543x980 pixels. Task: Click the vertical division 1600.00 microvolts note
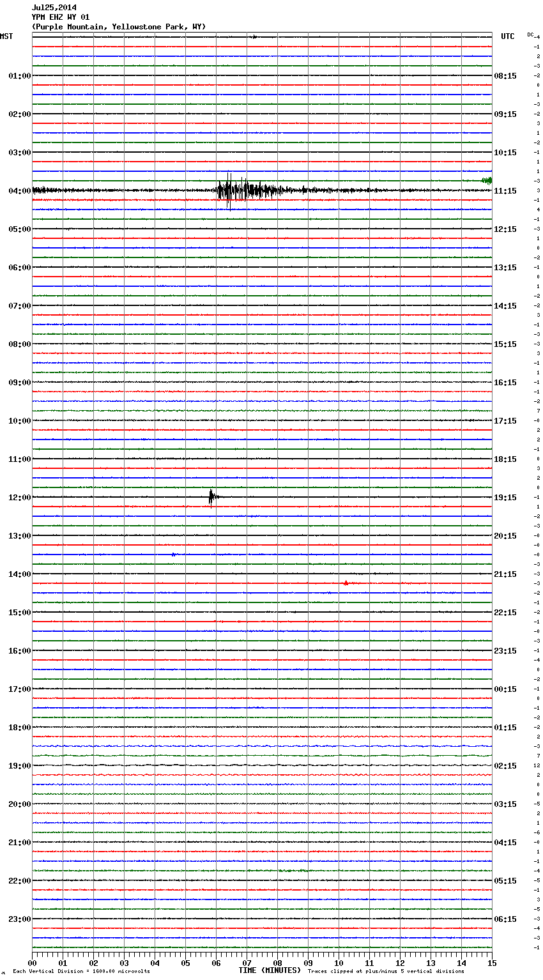(x=81, y=971)
